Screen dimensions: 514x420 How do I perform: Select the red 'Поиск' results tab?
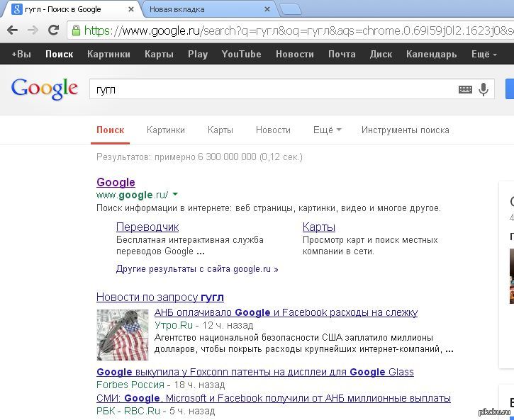pyautogui.click(x=110, y=130)
